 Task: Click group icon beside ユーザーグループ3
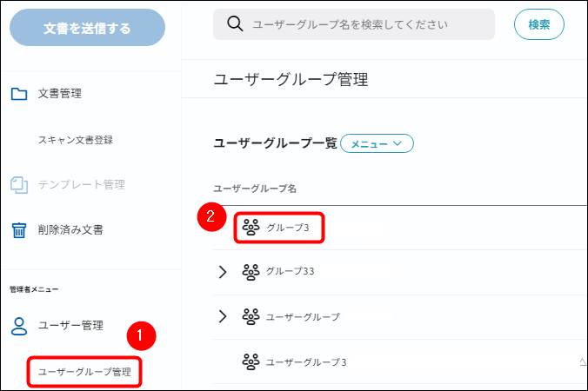pos(251,361)
